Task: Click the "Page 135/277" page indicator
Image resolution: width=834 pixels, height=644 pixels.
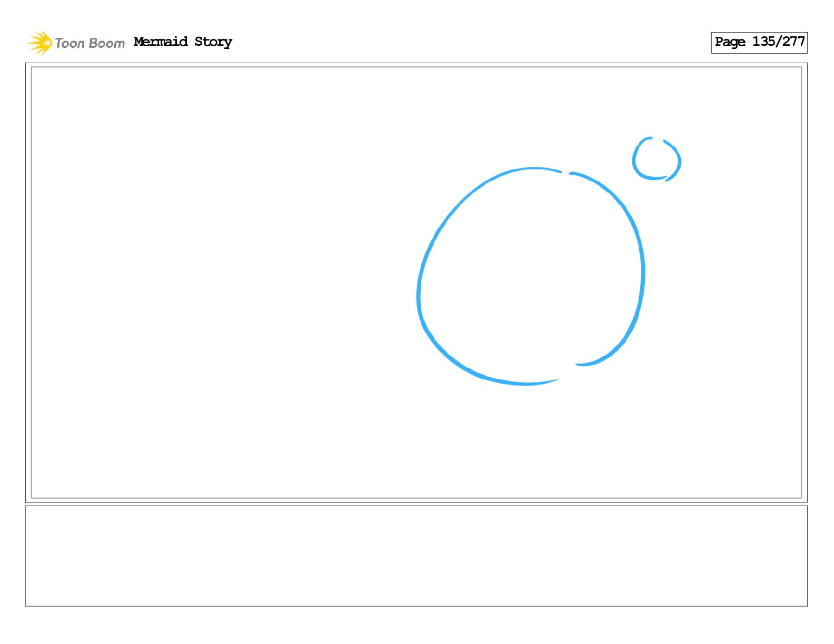Action: coord(759,43)
